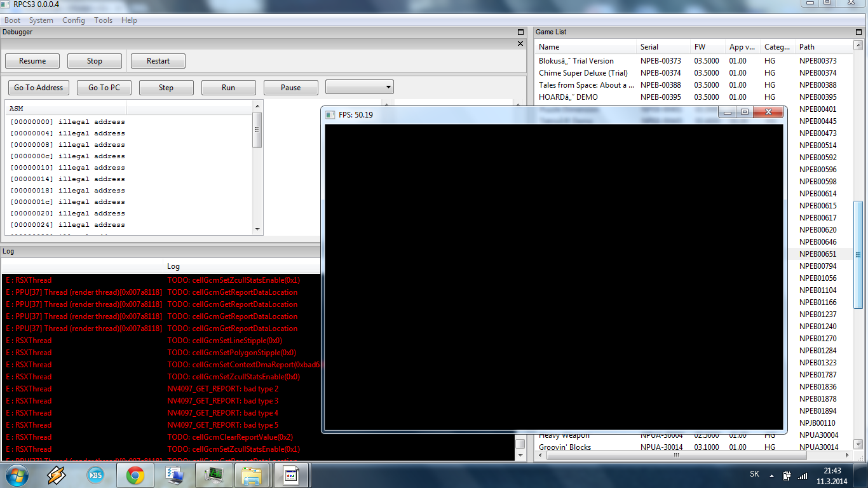
Task: Select the Tales from Space game row
Action: [694, 85]
